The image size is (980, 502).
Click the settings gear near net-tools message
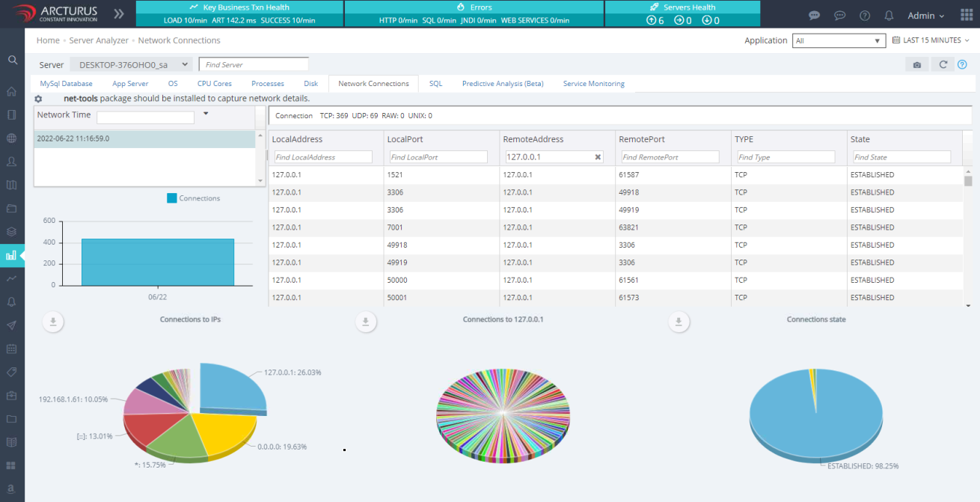(x=39, y=99)
